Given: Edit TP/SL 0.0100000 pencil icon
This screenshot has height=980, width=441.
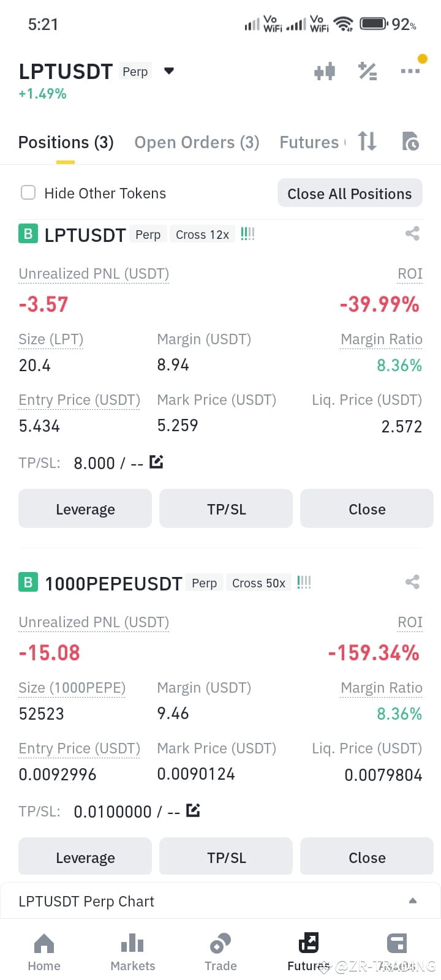Looking at the screenshot, I should 193,810.
